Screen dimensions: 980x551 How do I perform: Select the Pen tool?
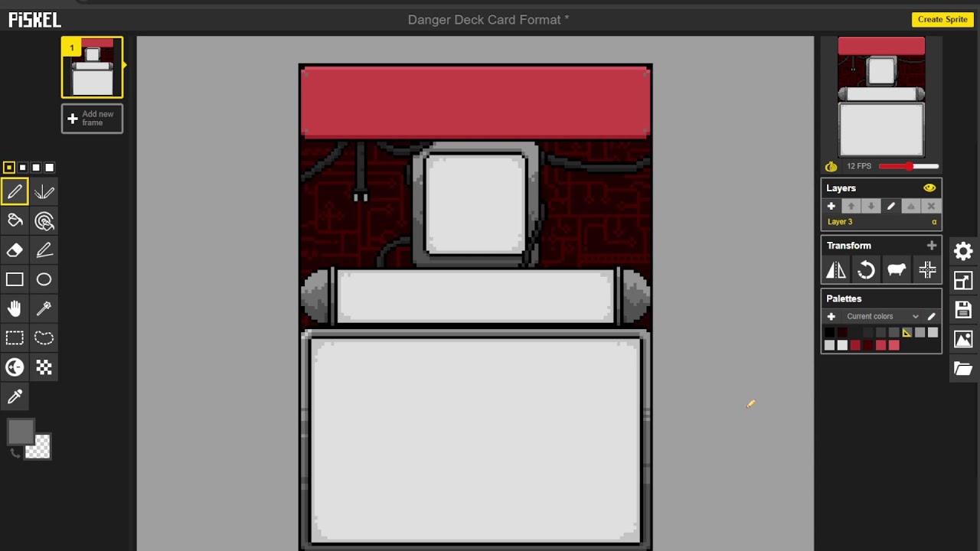(x=15, y=191)
